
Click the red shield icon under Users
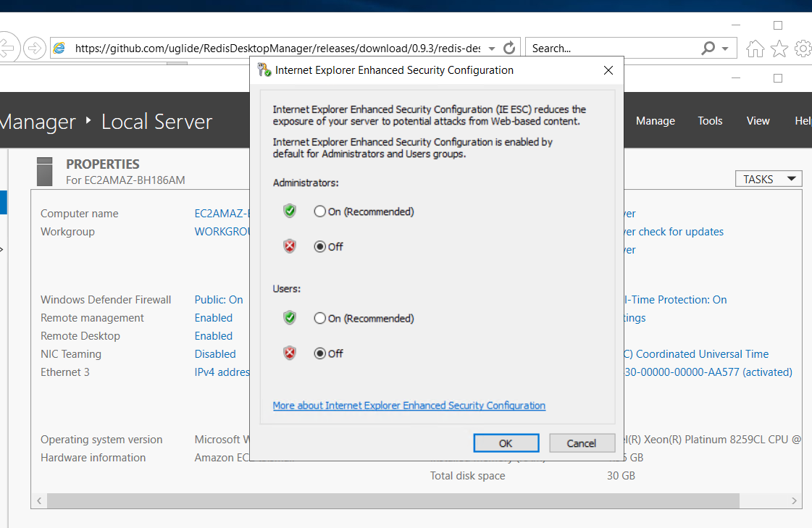290,353
